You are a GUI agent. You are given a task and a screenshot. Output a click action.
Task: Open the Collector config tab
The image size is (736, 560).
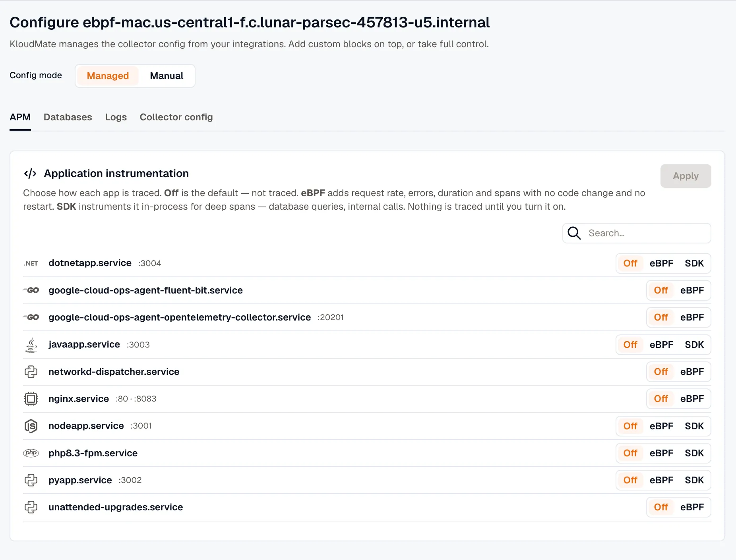click(176, 117)
